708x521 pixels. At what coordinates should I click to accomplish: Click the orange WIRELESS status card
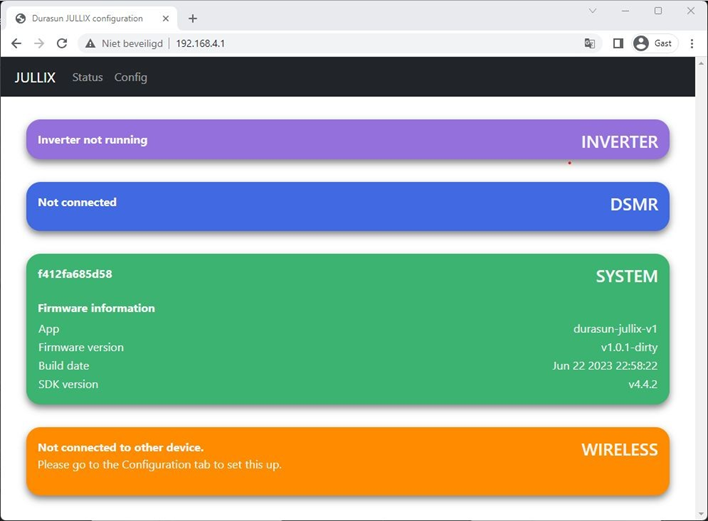pos(347,461)
